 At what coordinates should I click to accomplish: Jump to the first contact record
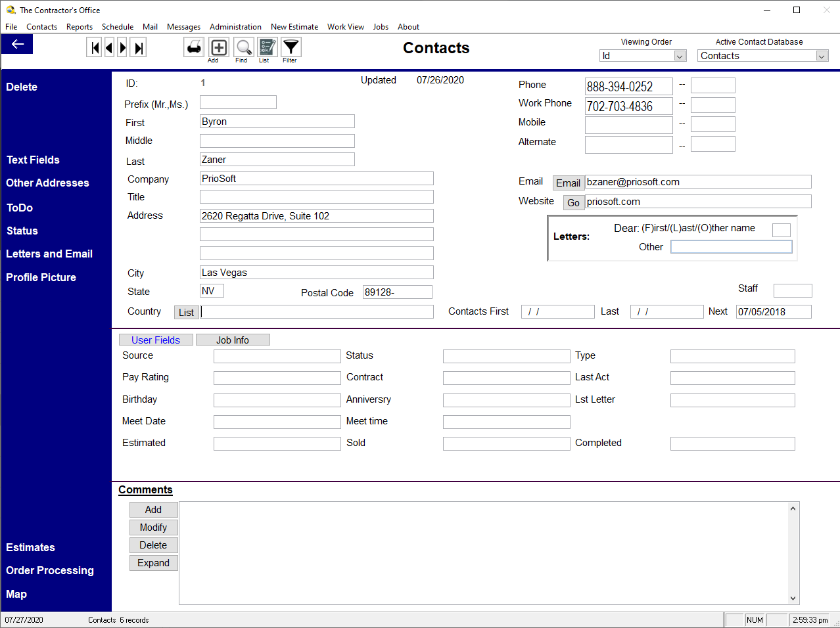[x=95, y=47]
